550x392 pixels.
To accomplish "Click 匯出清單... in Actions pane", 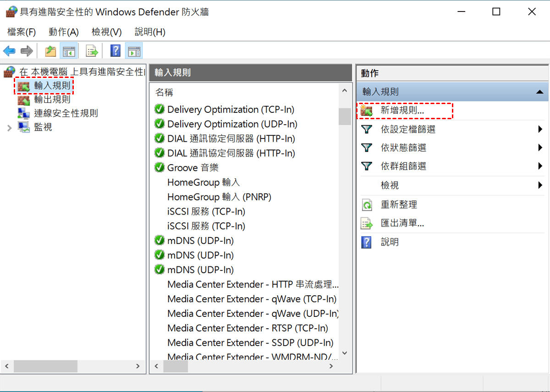I will click(402, 223).
